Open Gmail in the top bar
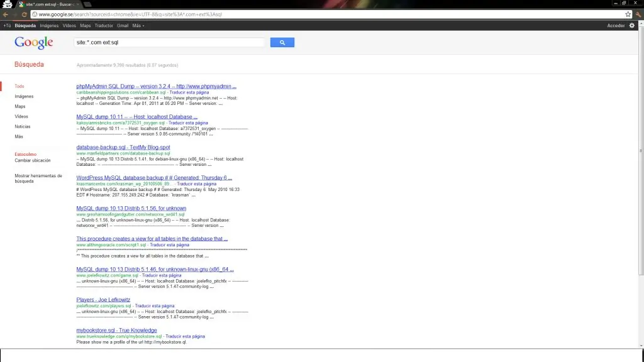 point(123,25)
